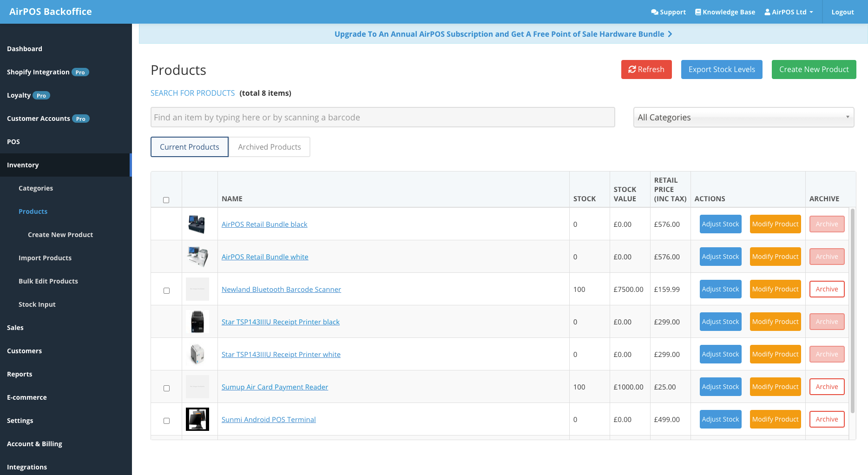
Task: Tick checkbox for Sumup Air Card Payment Reader
Action: [x=166, y=388]
